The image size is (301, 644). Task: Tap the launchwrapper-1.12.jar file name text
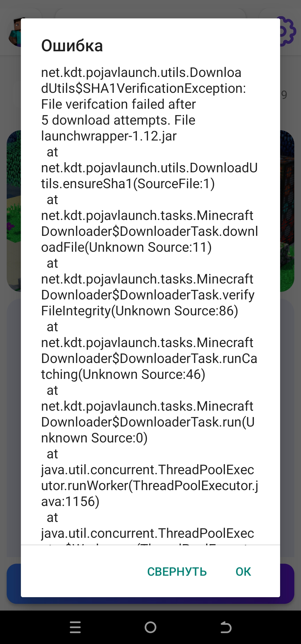[109, 136]
